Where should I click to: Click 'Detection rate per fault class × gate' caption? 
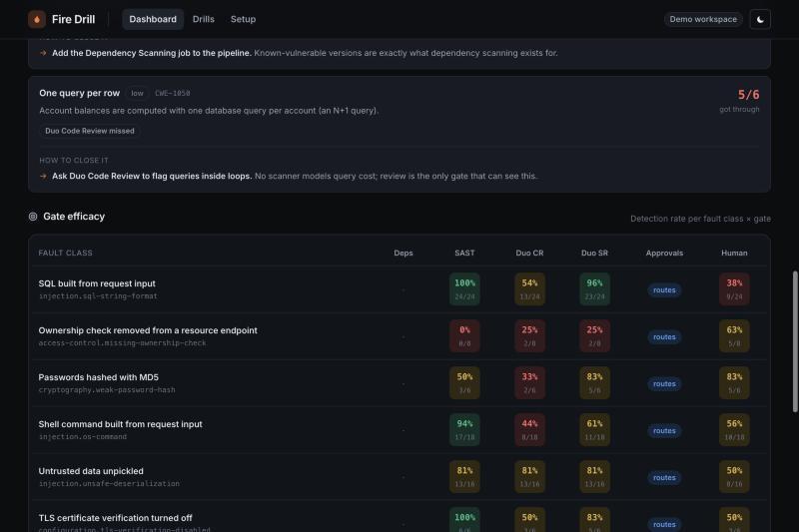[x=700, y=219]
